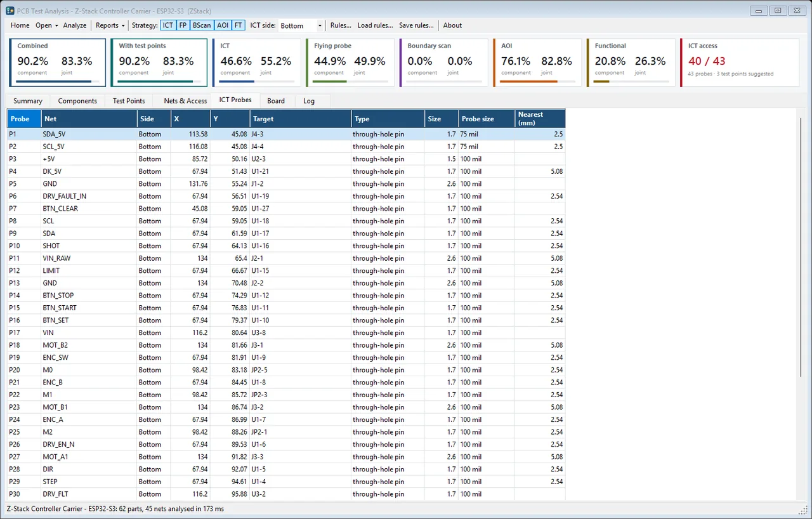Go to the Nets & Access tab

(185, 101)
